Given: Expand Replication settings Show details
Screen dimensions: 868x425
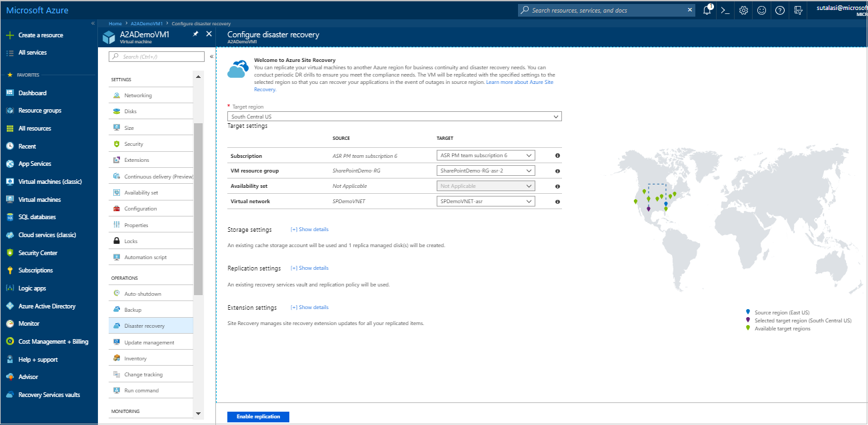Looking at the screenshot, I should click(x=310, y=268).
